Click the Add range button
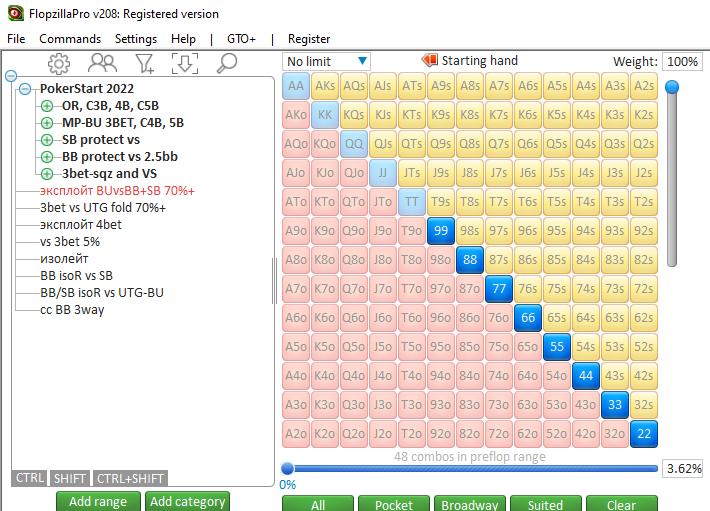This screenshot has height=511, width=710. [98, 501]
